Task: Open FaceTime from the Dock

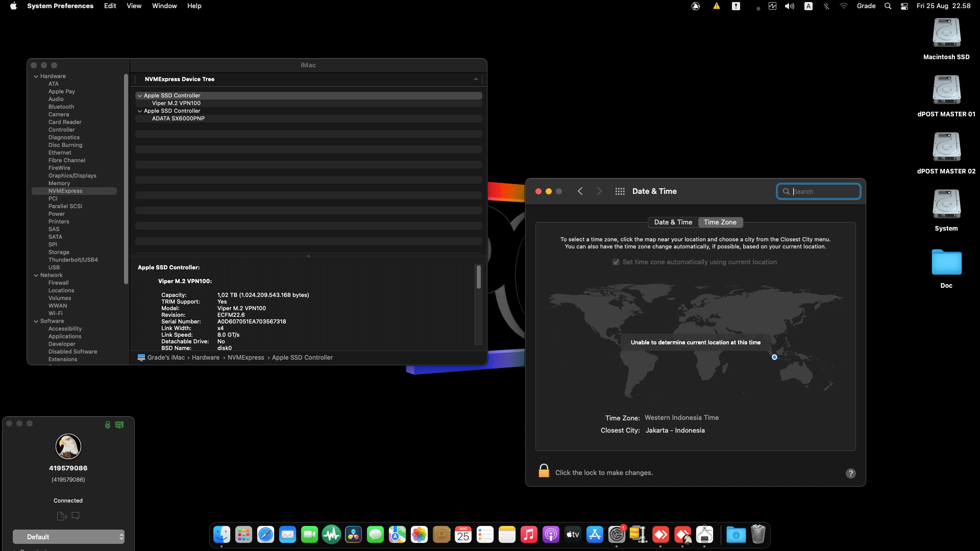Action: (309, 535)
